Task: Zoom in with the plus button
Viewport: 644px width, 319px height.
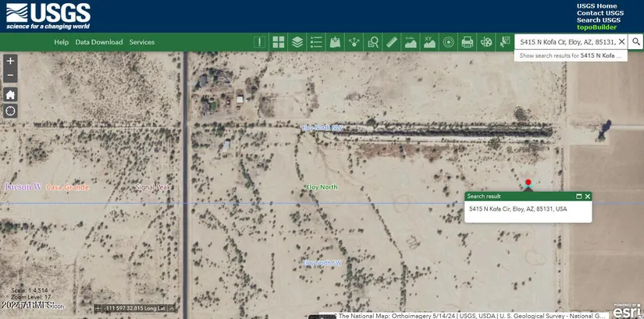Action: [x=10, y=61]
